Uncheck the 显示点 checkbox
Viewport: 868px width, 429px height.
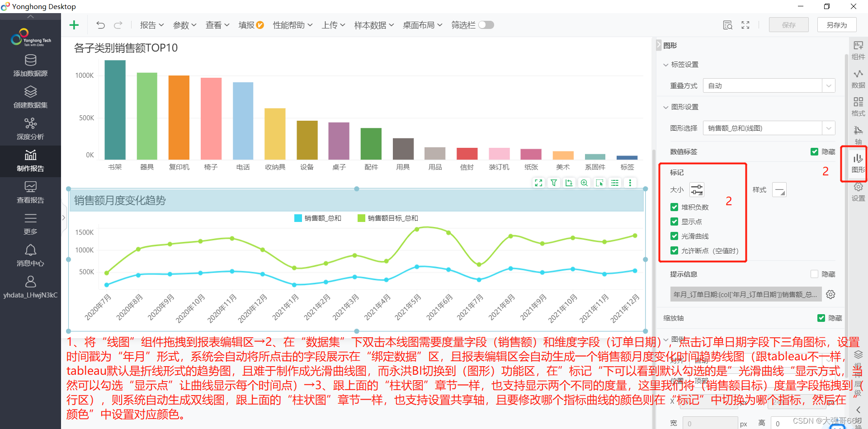[x=674, y=222]
